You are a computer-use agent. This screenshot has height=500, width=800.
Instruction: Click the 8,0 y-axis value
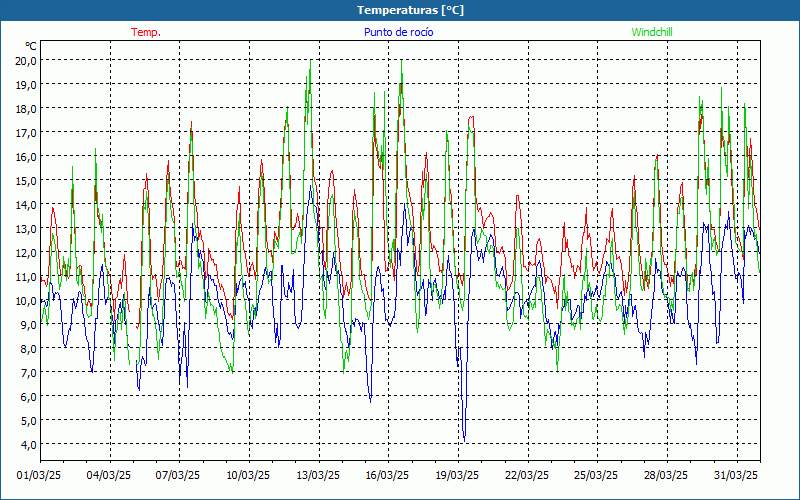pos(28,348)
